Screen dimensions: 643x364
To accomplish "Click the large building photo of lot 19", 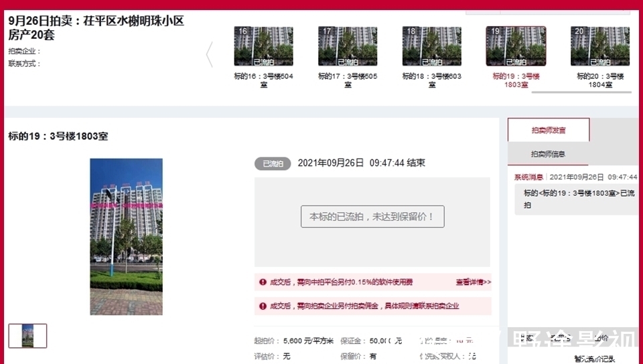I will (127, 237).
